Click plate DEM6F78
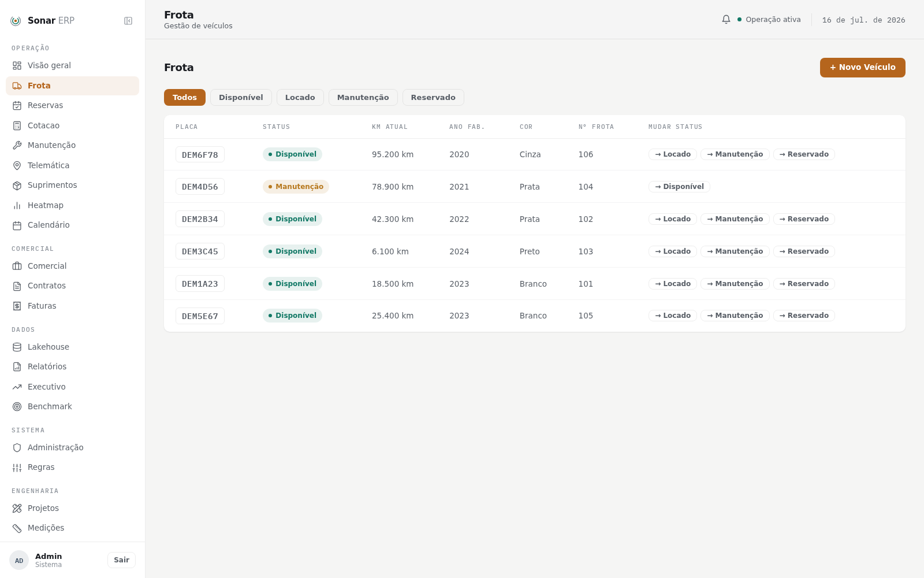 coord(200,154)
